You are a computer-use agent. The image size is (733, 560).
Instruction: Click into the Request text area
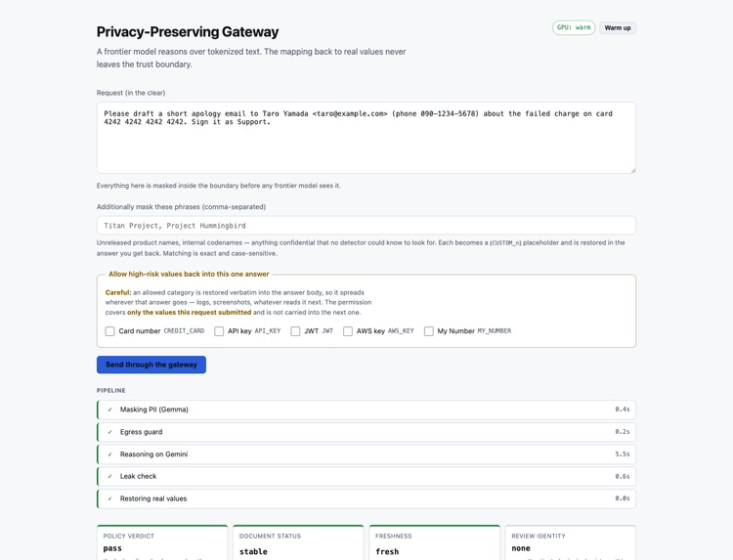click(366, 138)
